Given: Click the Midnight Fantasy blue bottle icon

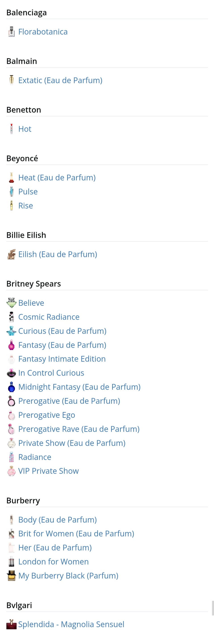Looking at the screenshot, I should 11,387.
